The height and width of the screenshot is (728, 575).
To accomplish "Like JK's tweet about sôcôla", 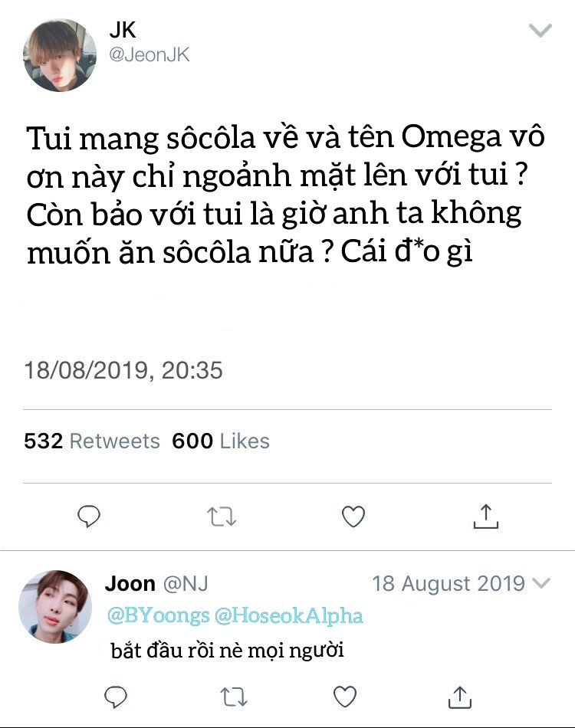I will [x=353, y=517].
